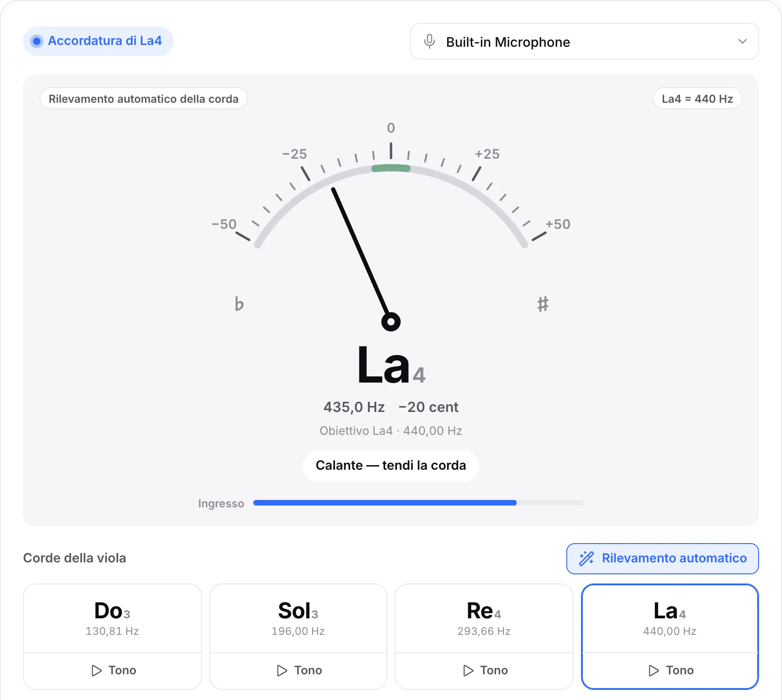
Task: Click the blue recording dot indicator
Action: 37,41
